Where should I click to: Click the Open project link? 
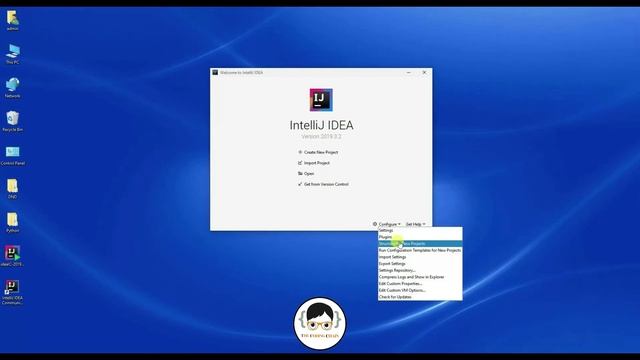309,173
